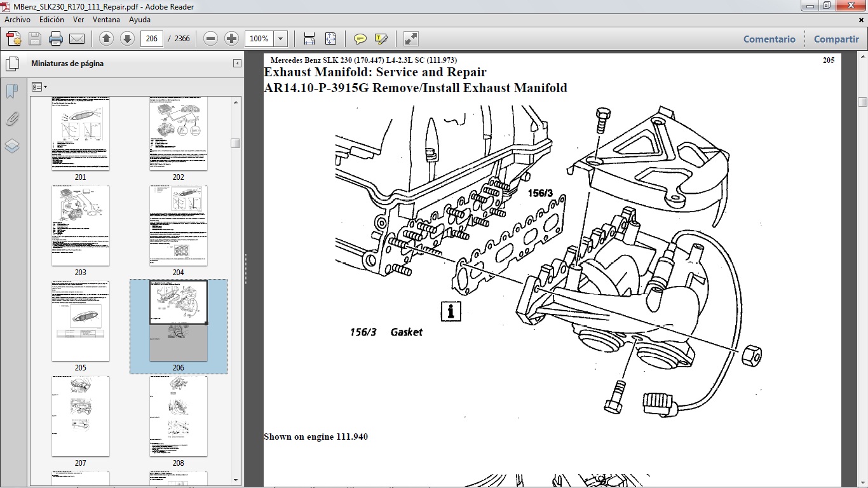Open the Comentario pane
This screenshot has width=868, height=488.
770,39
